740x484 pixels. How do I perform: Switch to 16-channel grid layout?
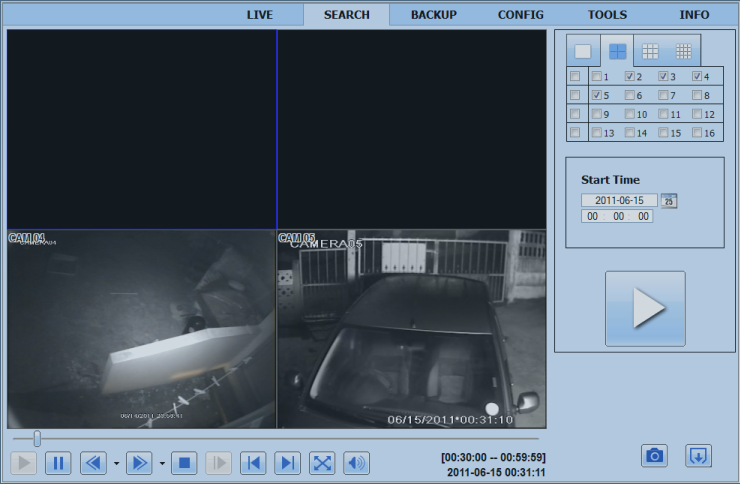tap(683, 51)
